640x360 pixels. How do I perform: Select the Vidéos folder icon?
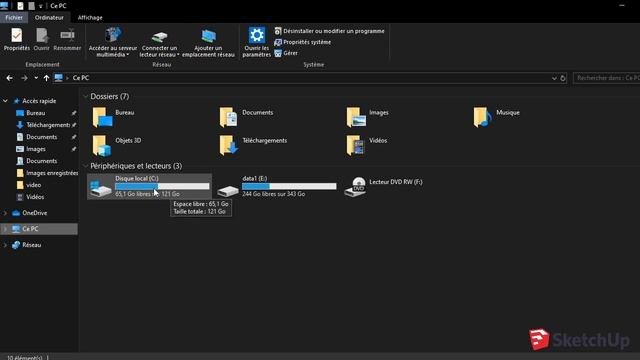coord(356,145)
